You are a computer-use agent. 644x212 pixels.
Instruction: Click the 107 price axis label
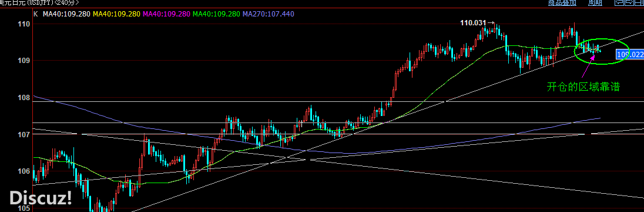click(24, 135)
